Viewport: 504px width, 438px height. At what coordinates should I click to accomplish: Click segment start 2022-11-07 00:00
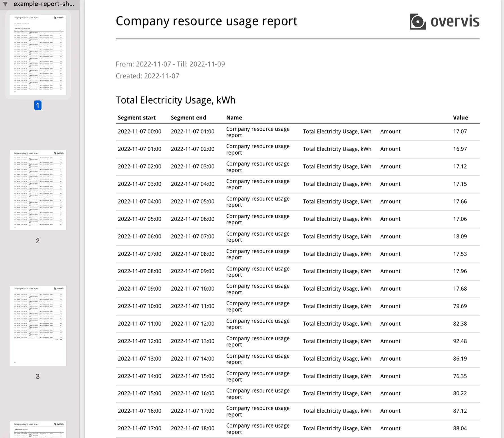point(140,132)
